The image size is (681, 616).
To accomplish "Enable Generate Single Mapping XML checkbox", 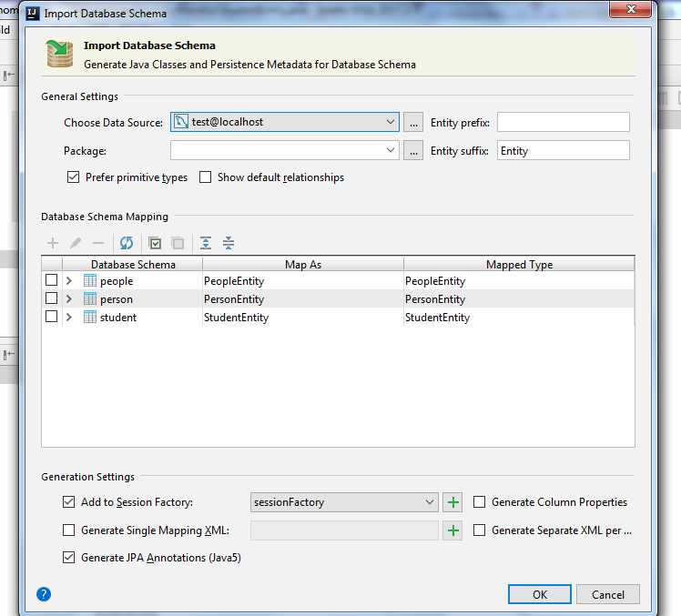I will pos(68,530).
